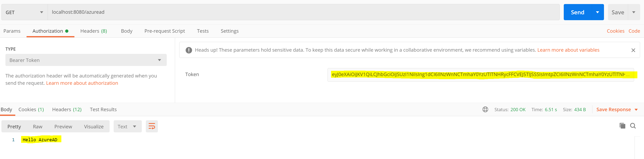Image resolution: width=644 pixels, height=159 pixels.
Task: Open response search with the magnifier icon
Action: pos(633,126)
